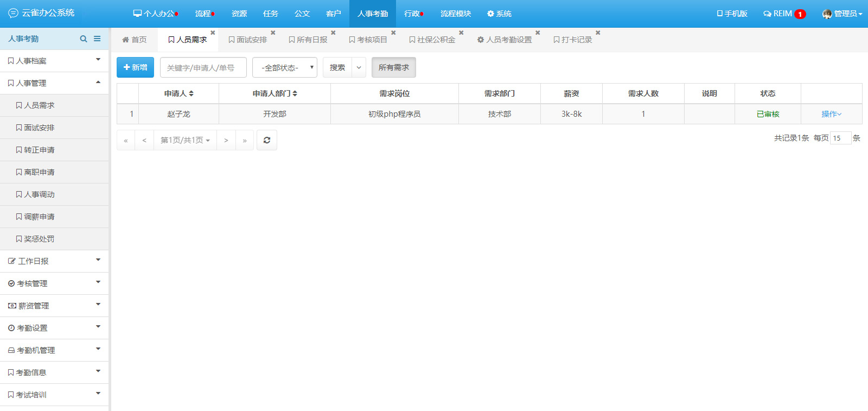868x411 pixels.
Task: Expand the 薪资管理 sidebar section
Action: coord(54,306)
